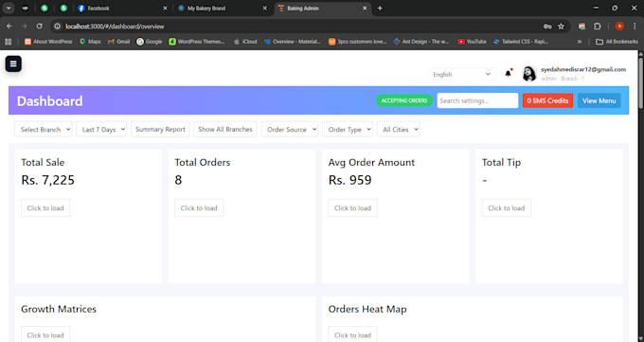The image size is (644, 342).
Task: Click to load under Orders Heat Map
Action: click(353, 334)
